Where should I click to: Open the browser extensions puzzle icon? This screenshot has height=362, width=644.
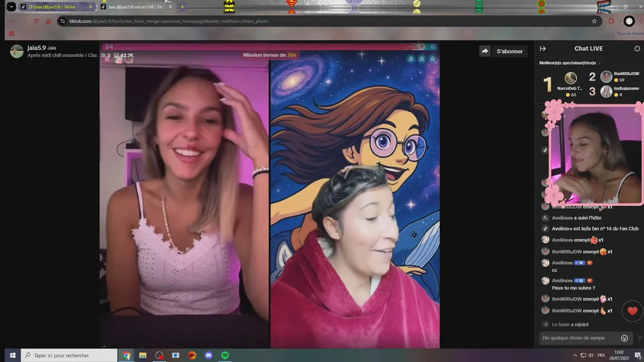[611, 21]
